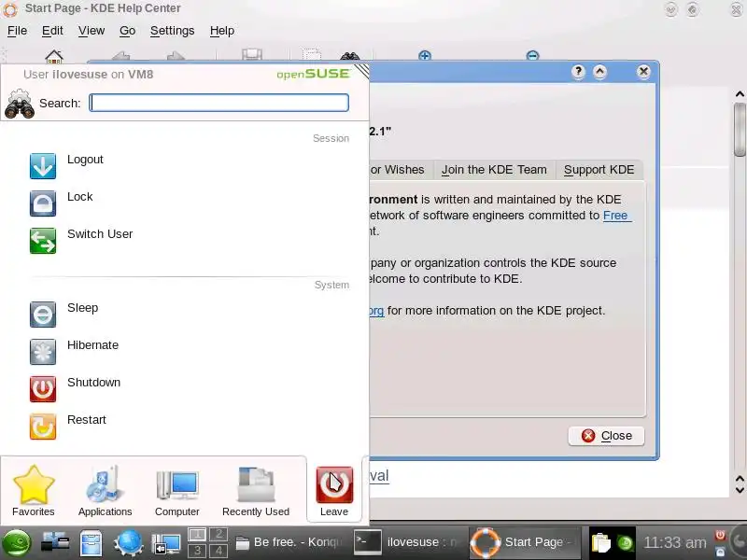
Task: Click the red Shutdown power icon
Action: pos(43,389)
